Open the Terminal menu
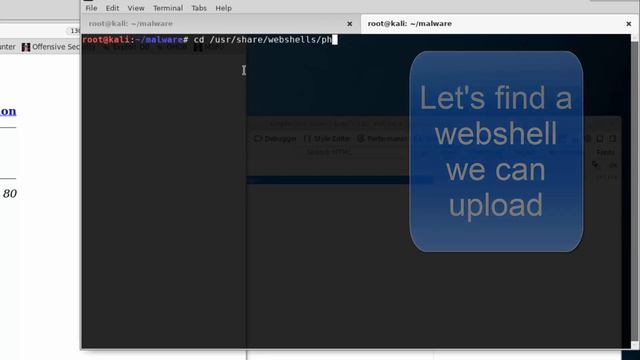The width and height of the screenshot is (640, 360). [168, 8]
